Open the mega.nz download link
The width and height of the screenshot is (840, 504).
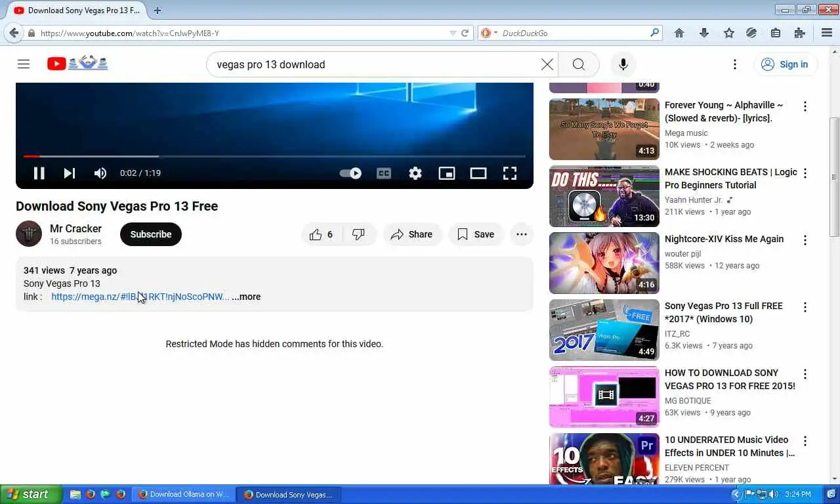(x=140, y=297)
